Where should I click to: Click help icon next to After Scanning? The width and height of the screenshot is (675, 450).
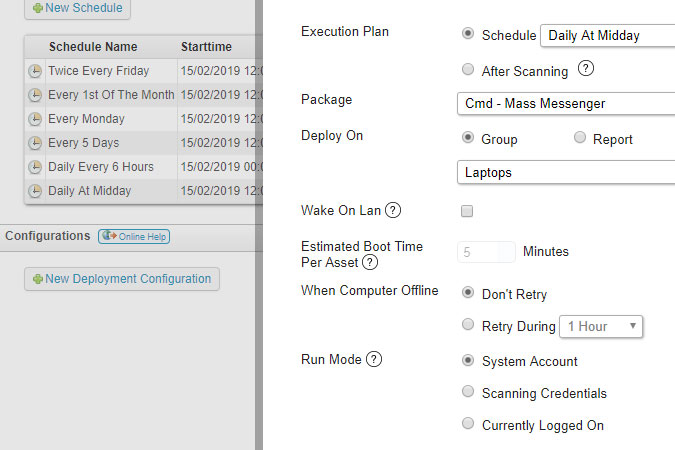pos(587,70)
